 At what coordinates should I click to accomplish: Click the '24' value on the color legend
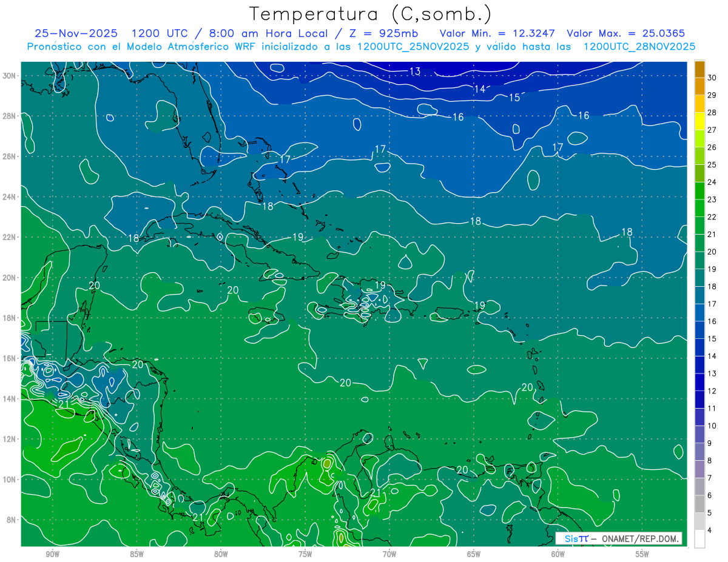point(712,182)
